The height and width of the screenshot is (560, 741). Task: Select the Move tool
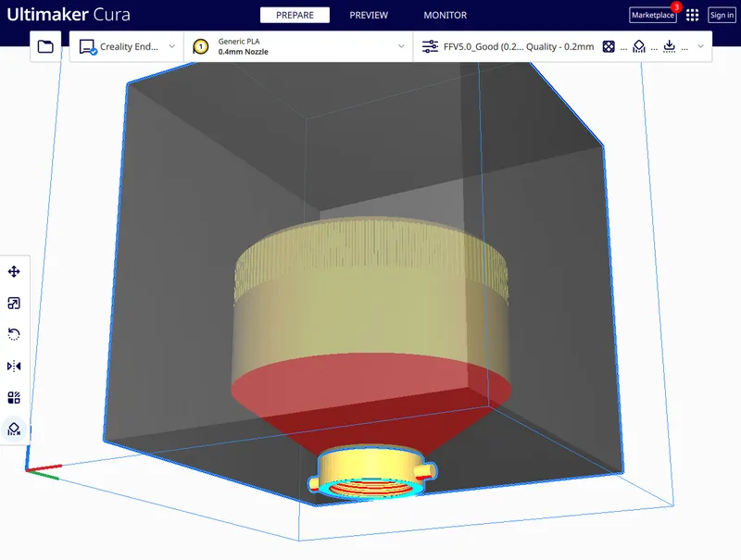coord(14,271)
